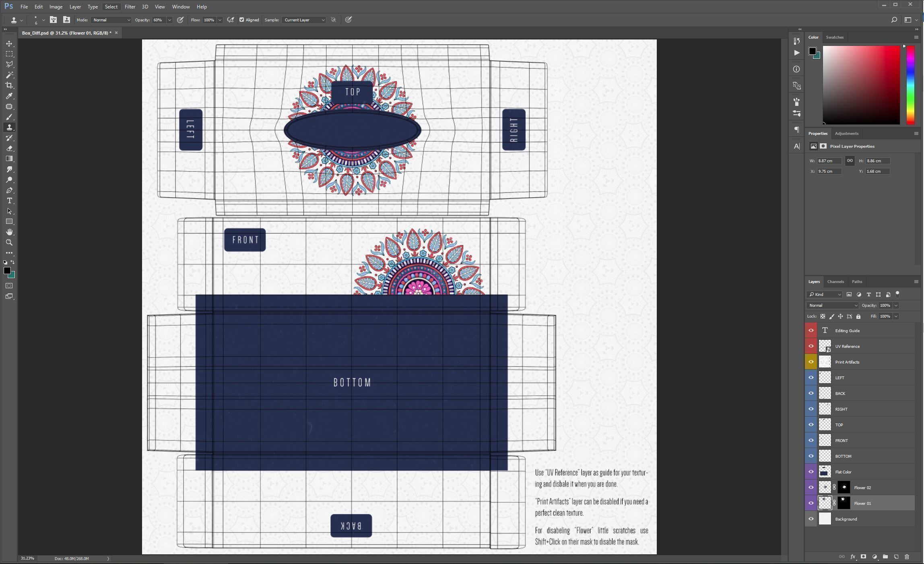The image size is (924, 564).
Task: Switch to the Channels tab
Action: [835, 282]
